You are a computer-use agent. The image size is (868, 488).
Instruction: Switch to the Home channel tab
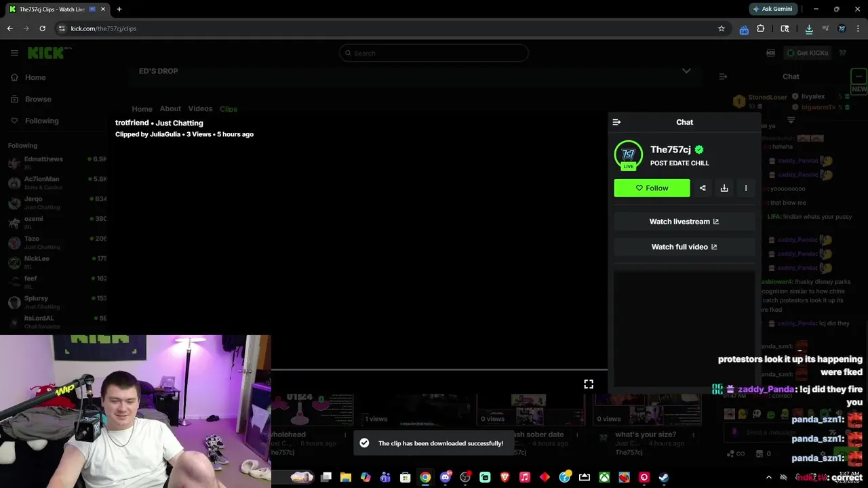tap(142, 108)
